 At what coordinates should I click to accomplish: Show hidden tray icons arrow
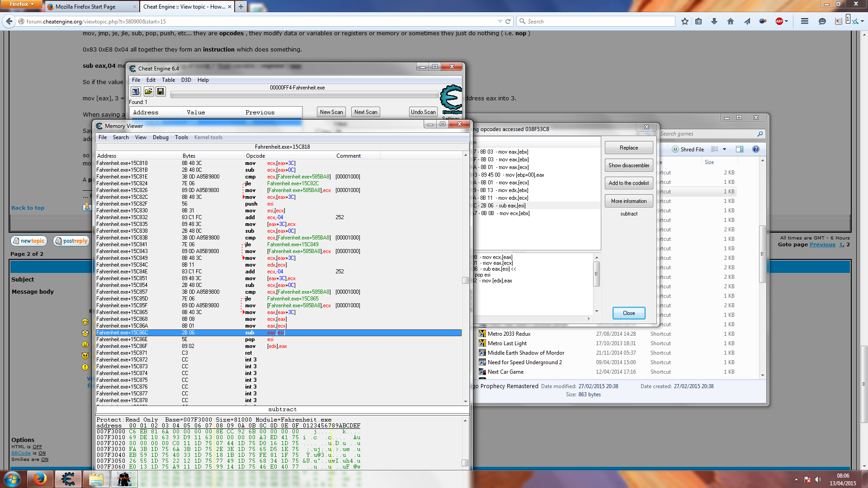796,479
